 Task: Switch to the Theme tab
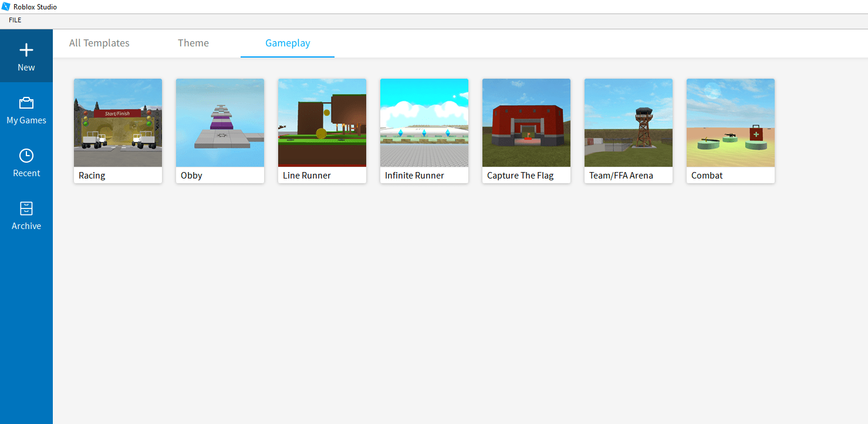point(193,43)
